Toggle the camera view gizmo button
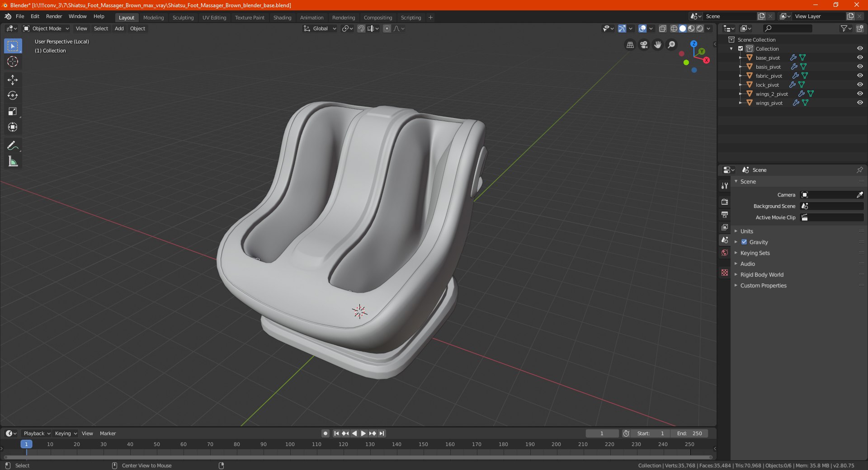The width and height of the screenshot is (868, 470). click(644, 45)
